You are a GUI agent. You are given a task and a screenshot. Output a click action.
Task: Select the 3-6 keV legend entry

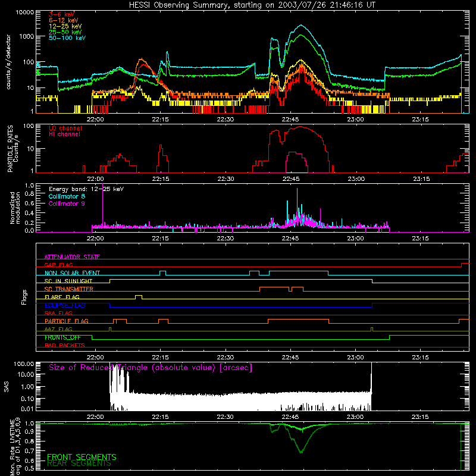pos(61,14)
